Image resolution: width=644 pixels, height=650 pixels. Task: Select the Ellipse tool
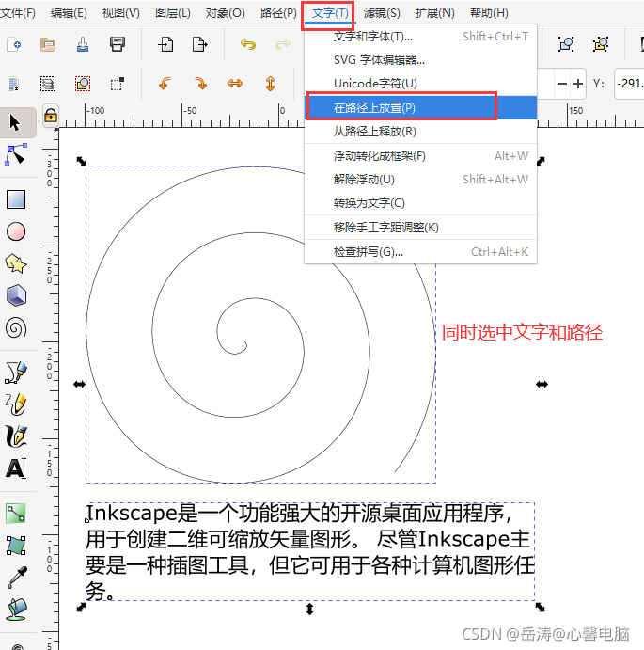tap(16, 231)
